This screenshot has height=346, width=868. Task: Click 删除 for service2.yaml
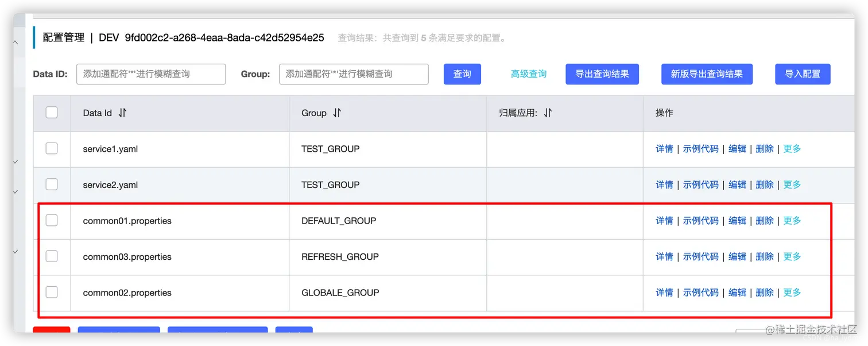pos(765,184)
